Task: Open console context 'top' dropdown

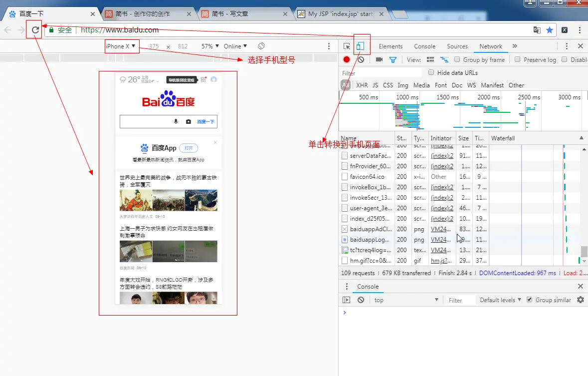Action: [406, 300]
